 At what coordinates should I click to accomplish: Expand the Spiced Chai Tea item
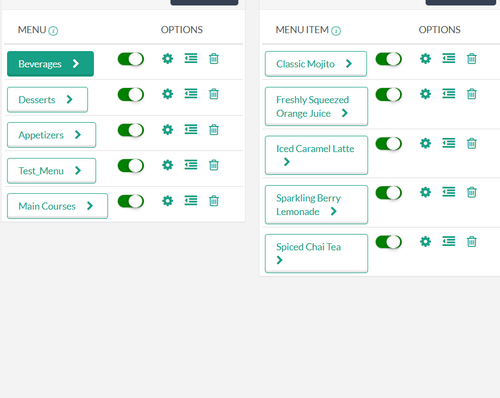click(x=316, y=253)
